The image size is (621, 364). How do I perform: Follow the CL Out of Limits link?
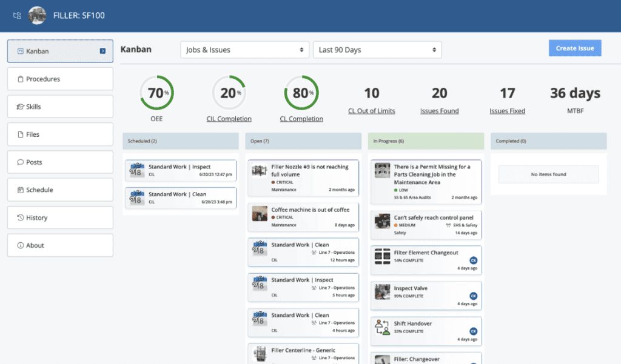[x=371, y=111]
